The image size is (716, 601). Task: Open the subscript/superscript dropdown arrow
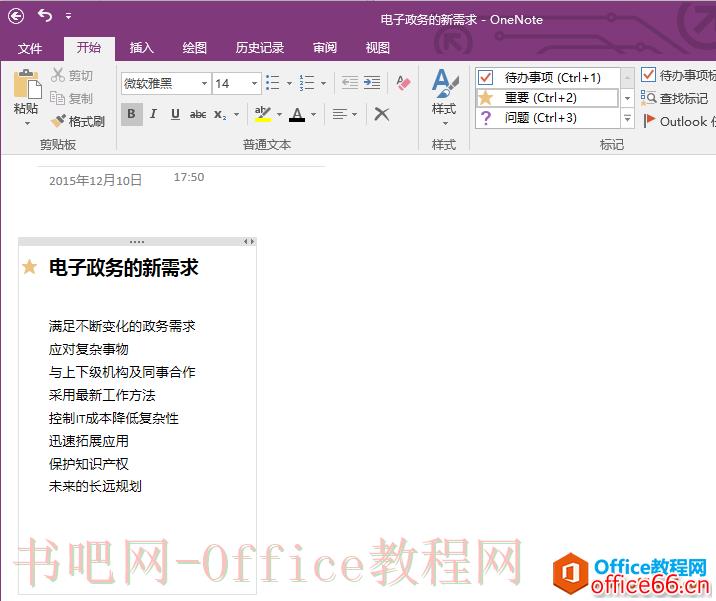click(237, 114)
